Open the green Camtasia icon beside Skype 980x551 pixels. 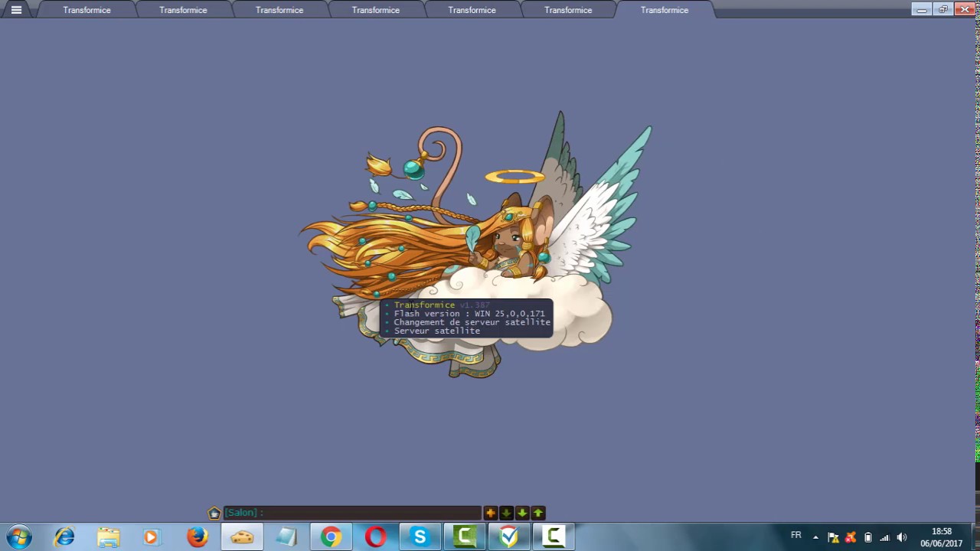pos(465,537)
